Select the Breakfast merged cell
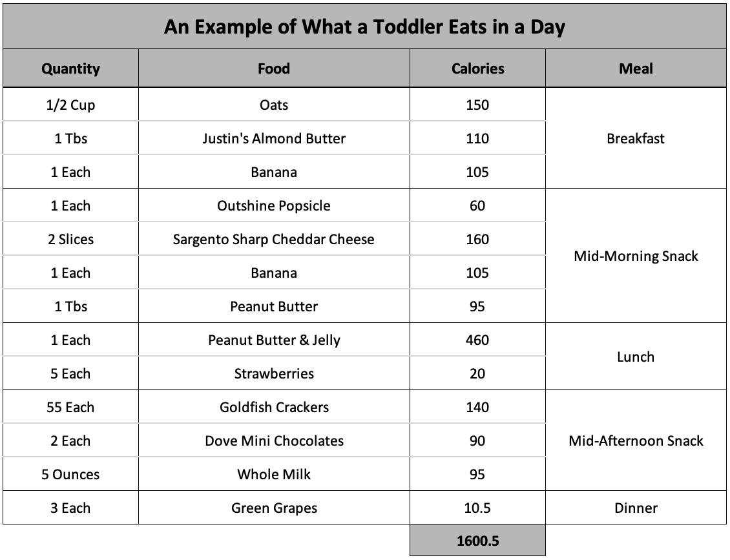730x560 pixels. (636, 138)
